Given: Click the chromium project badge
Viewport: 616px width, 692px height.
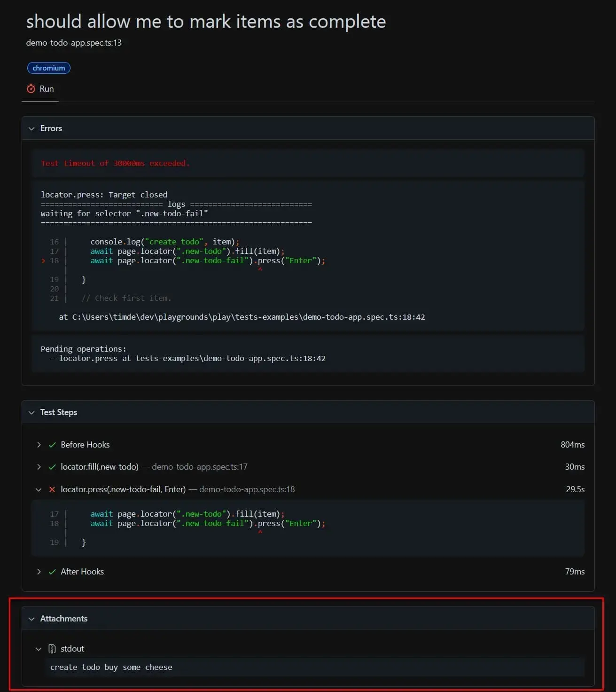Looking at the screenshot, I should [x=49, y=68].
